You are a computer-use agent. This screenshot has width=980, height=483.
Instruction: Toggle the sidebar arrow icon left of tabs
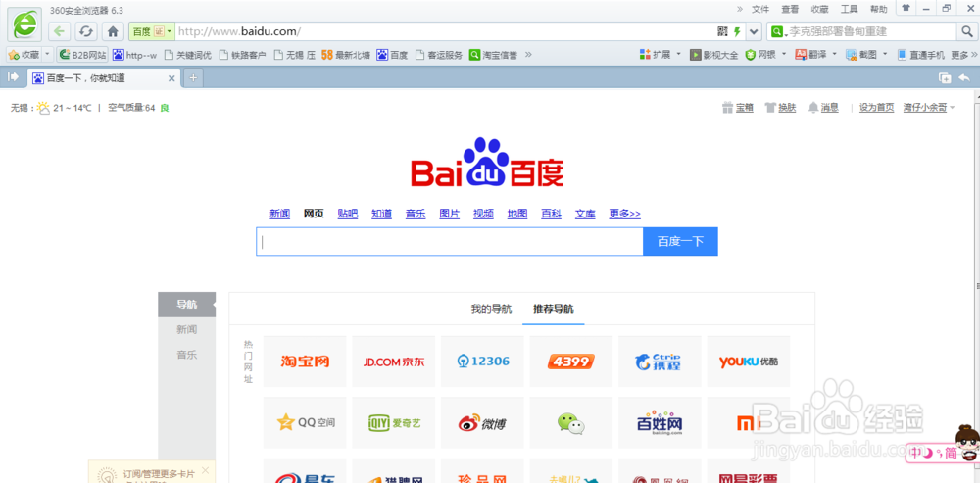pos(13,76)
